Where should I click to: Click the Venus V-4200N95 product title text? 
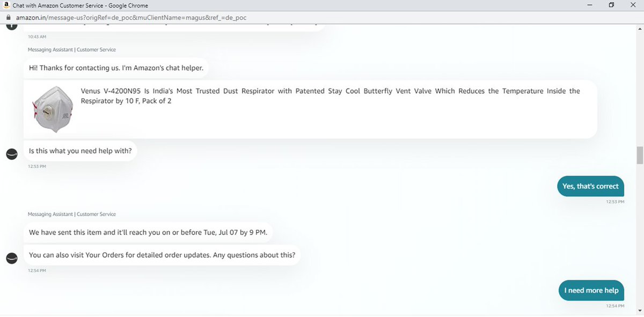[x=330, y=96]
